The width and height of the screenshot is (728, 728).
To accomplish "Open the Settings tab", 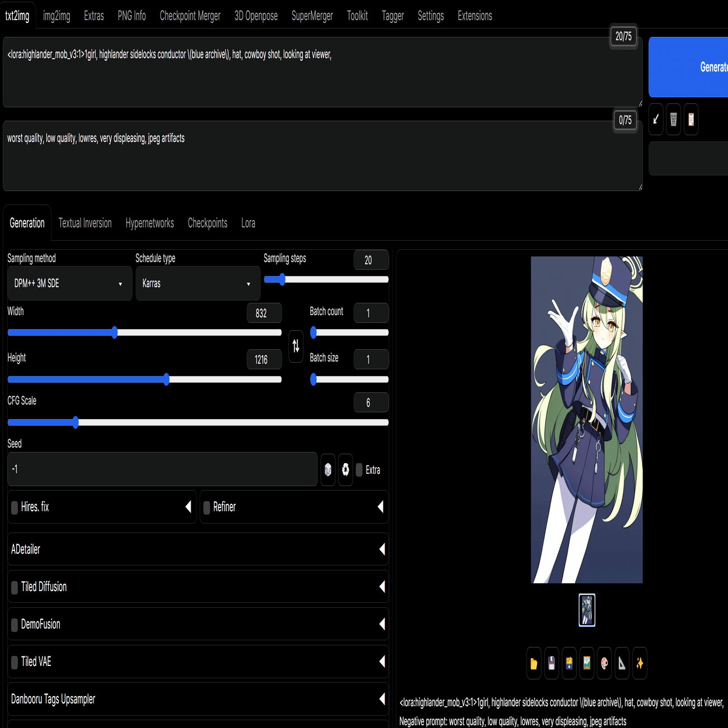I will 431,16.
